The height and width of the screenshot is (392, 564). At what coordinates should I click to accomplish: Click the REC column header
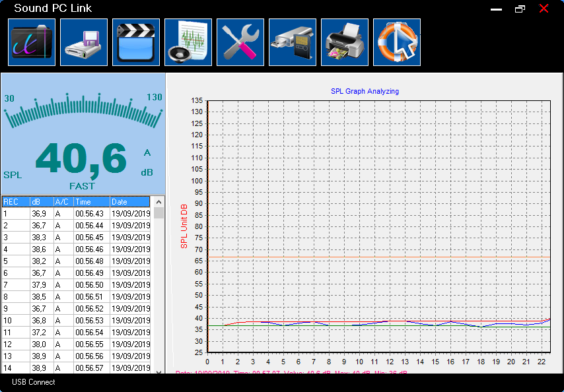17,201
